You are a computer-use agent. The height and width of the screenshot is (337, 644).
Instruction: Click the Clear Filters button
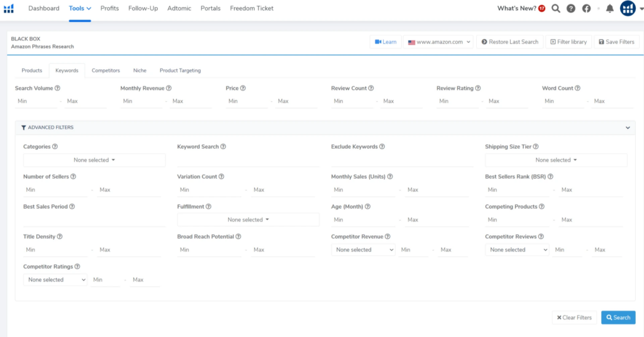[x=574, y=318]
